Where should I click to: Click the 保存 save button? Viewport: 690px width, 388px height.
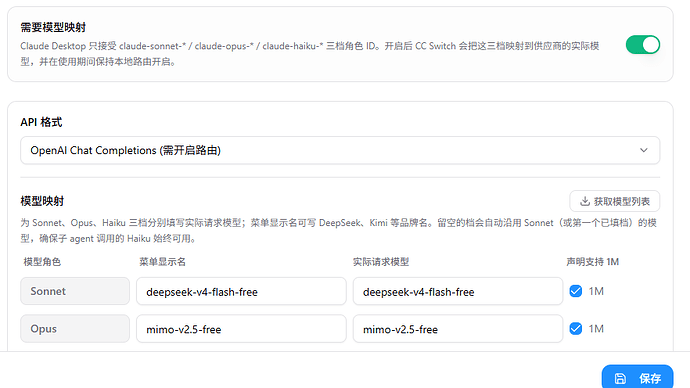click(x=637, y=378)
